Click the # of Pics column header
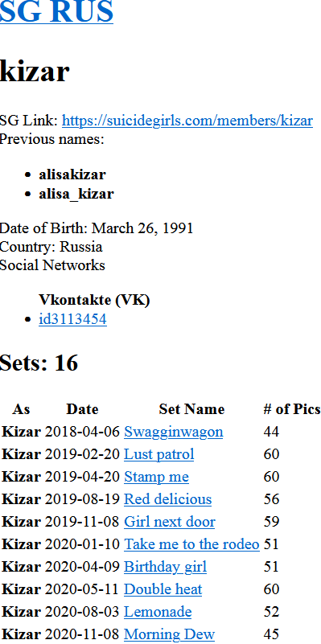 291,409
